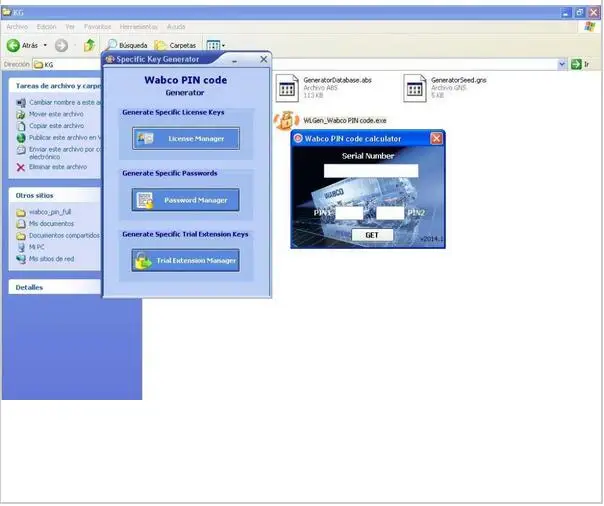The height and width of the screenshot is (506, 604).
Task: Select GeneratorDatabase.abs file icon
Action: point(287,88)
